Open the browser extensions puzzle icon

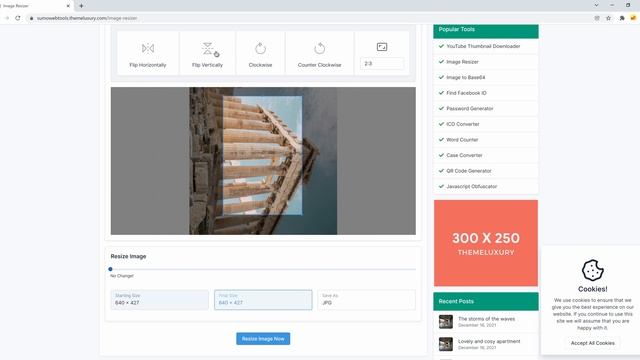tap(622, 18)
